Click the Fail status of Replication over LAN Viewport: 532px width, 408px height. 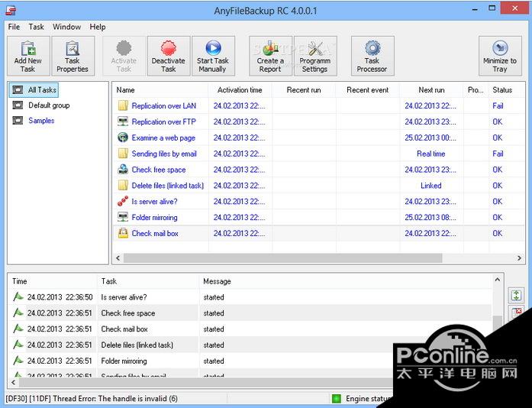(498, 106)
